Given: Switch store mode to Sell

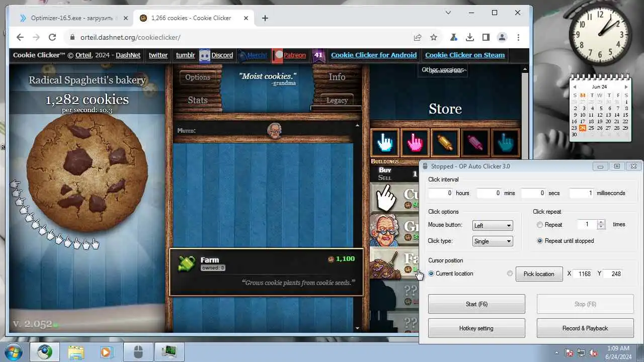Looking at the screenshot, I should (385, 177).
